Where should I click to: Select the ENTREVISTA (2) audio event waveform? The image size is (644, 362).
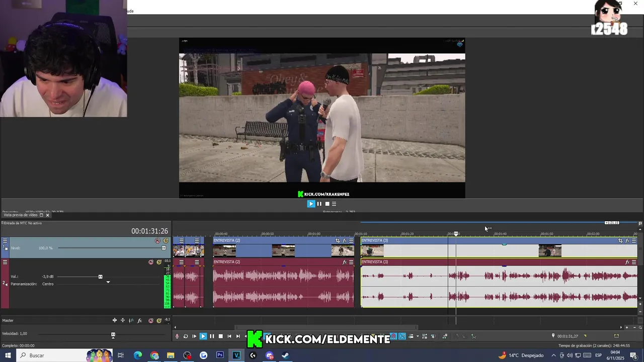283,286
